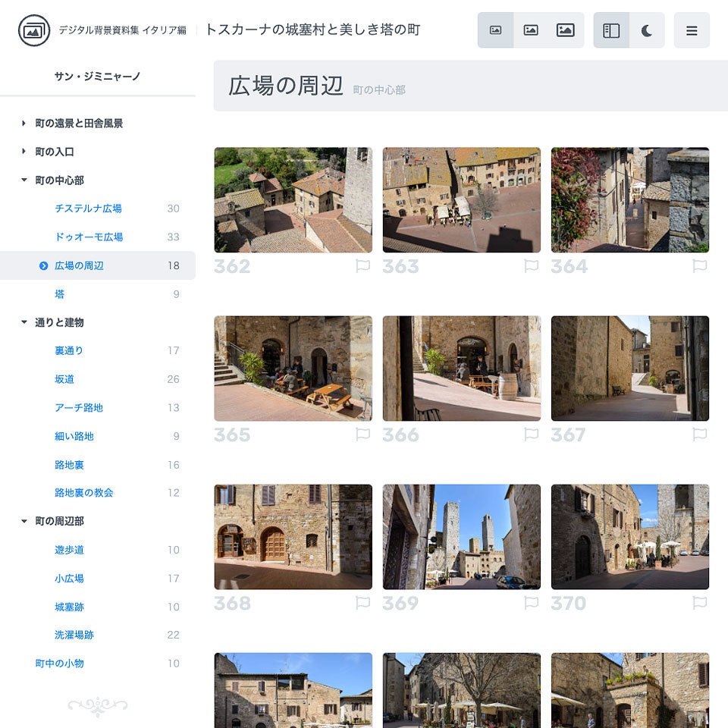
Task: Select medium thumbnail size view
Action: [x=531, y=30]
